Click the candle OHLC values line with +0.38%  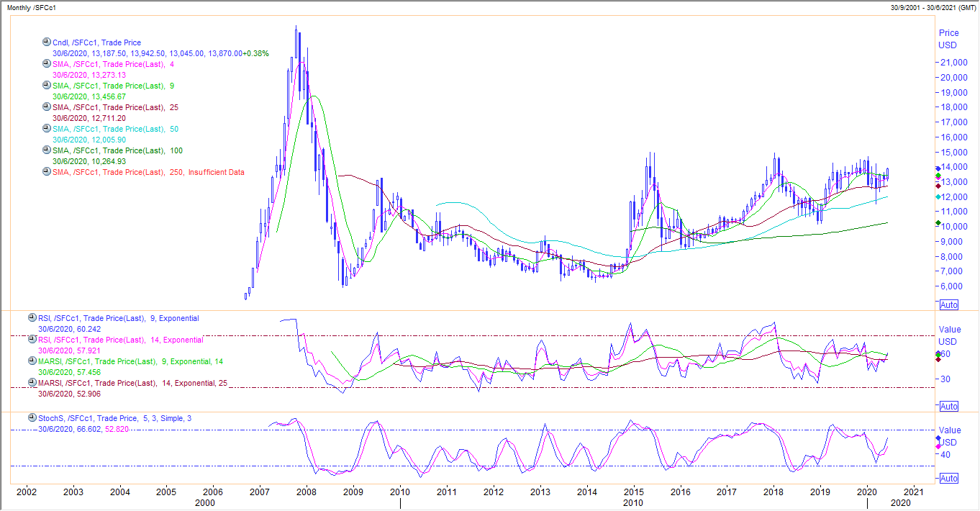coord(160,54)
